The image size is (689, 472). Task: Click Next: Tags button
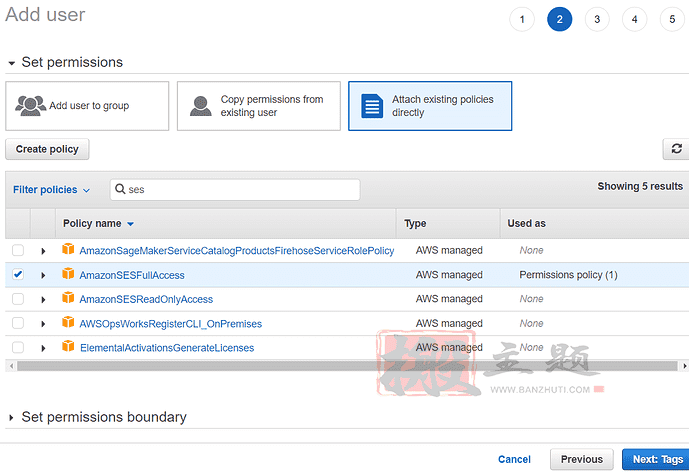pyautogui.click(x=658, y=459)
